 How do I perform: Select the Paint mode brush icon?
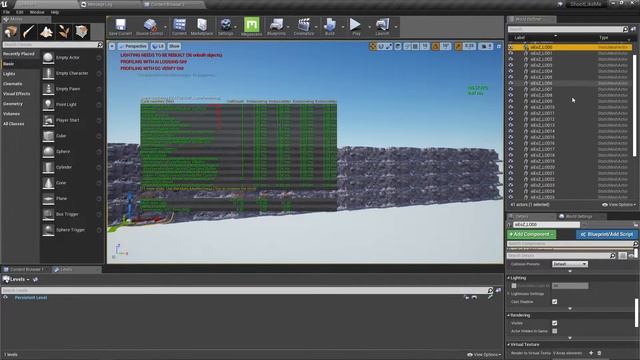pos(29,32)
